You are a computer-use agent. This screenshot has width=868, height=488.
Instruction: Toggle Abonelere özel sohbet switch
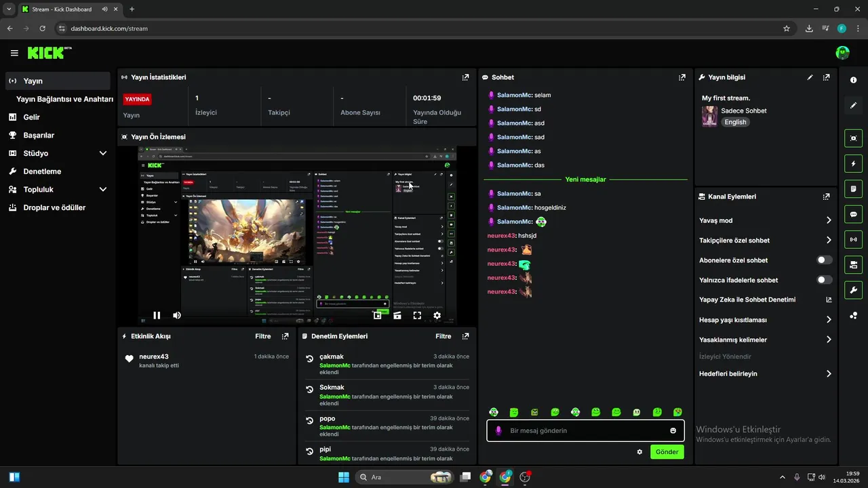[825, 260]
